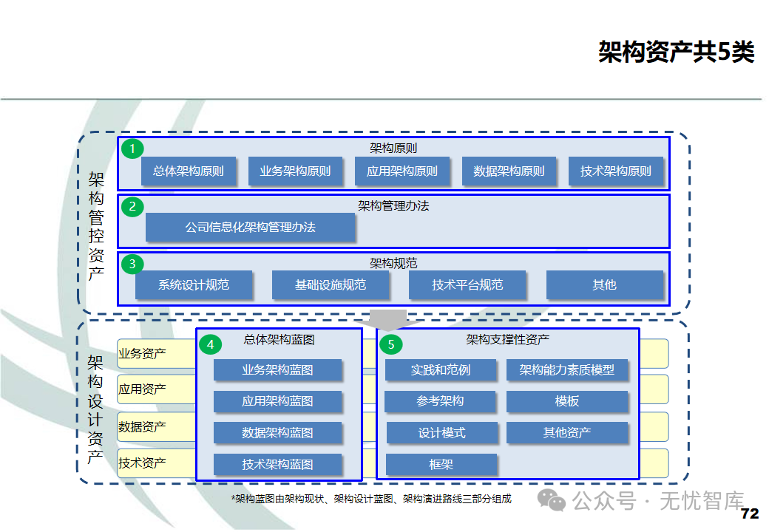Click the WeChat logo icon in watermark
Viewport: 769px width, 532px height.
(552, 500)
